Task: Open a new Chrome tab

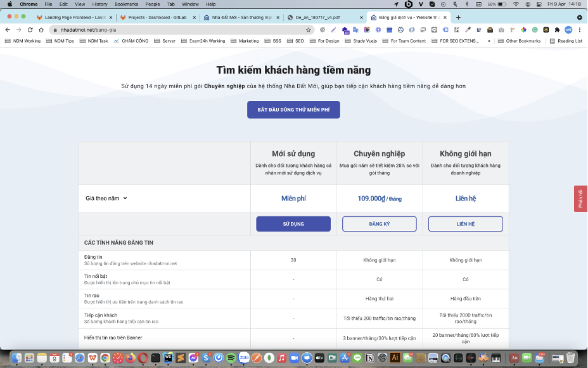Action: 458,17
